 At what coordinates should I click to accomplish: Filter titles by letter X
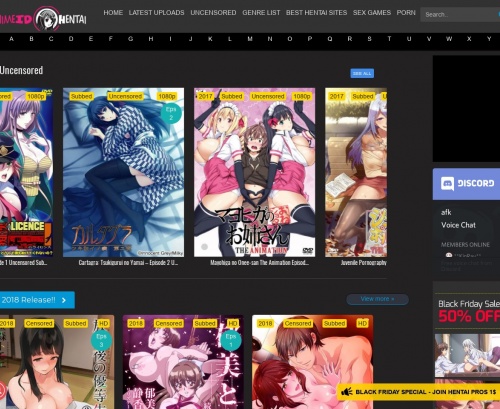[x=469, y=39]
